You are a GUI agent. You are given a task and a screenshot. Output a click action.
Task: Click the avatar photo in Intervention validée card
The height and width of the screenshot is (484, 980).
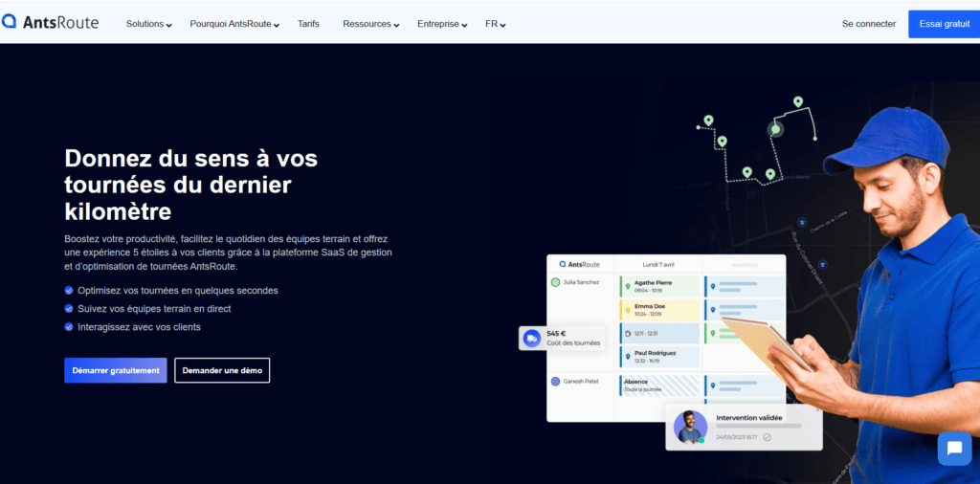click(690, 428)
